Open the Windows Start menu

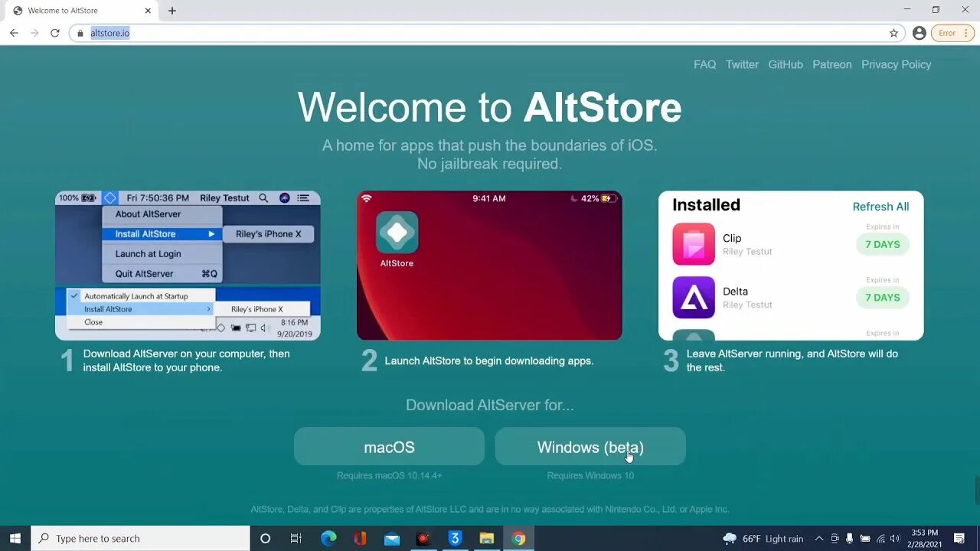point(15,539)
